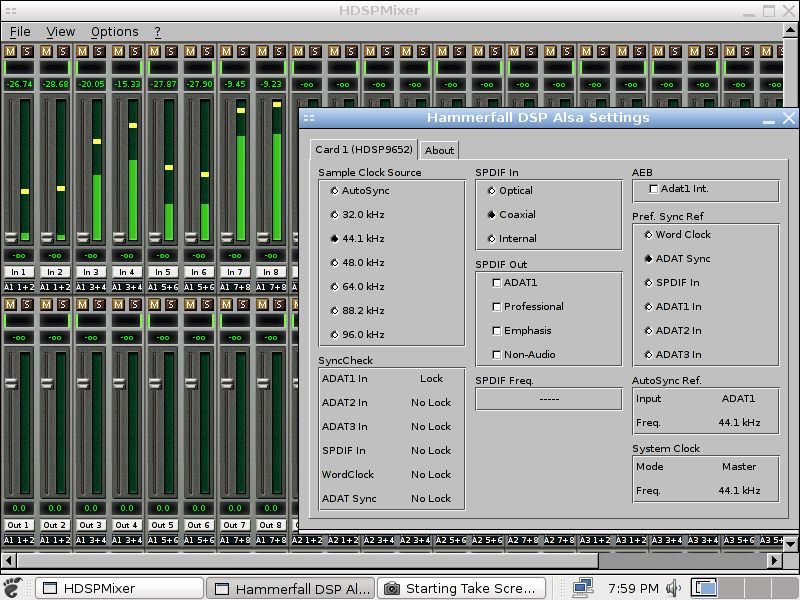Viewport: 800px width, 600px height.
Task: Mute the In 3 channel
Action: pyautogui.click(x=82, y=51)
